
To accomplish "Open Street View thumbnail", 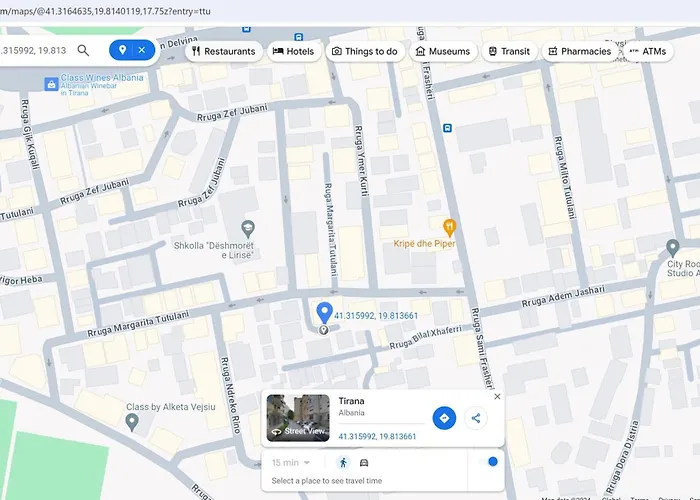I will pos(298,418).
